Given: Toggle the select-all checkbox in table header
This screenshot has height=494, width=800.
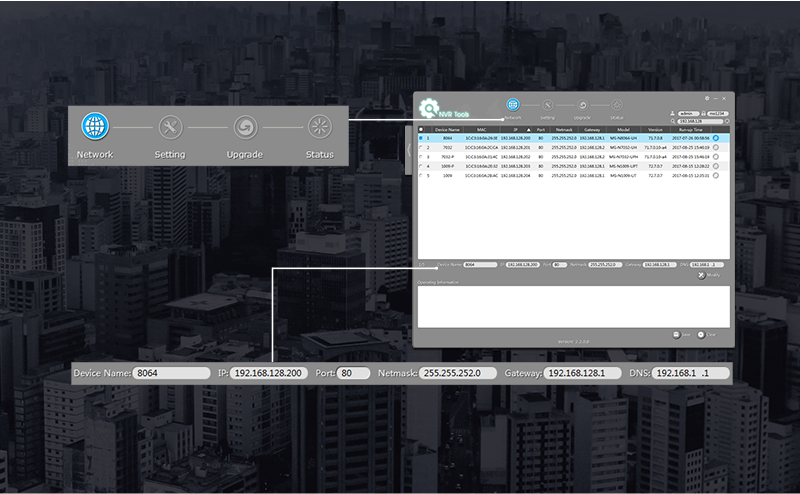Looking at the screenshot, I should pos(421,130).
